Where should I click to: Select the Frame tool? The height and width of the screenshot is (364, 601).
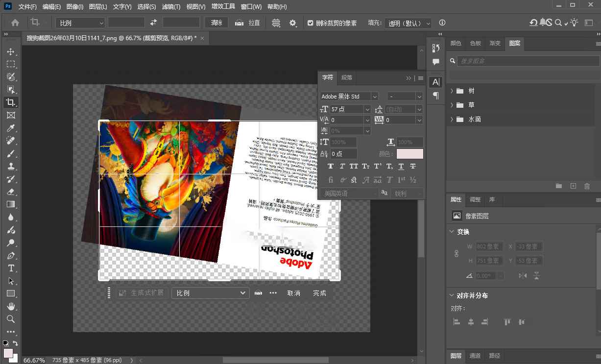[x=11, y=115]
